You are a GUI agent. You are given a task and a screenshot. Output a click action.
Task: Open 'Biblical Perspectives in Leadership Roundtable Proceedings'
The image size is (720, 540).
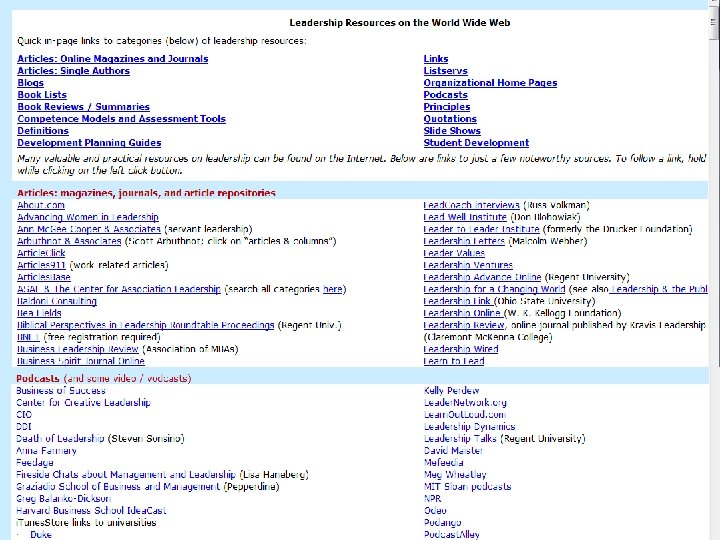pos(146,324)
